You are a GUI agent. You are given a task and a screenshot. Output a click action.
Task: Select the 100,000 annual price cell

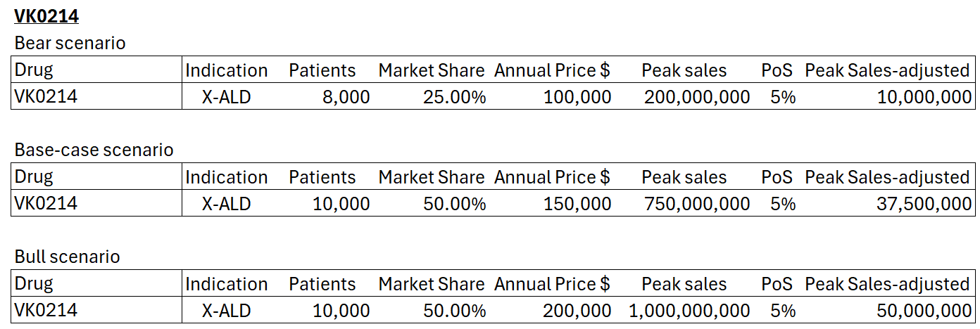click(577, 97)
